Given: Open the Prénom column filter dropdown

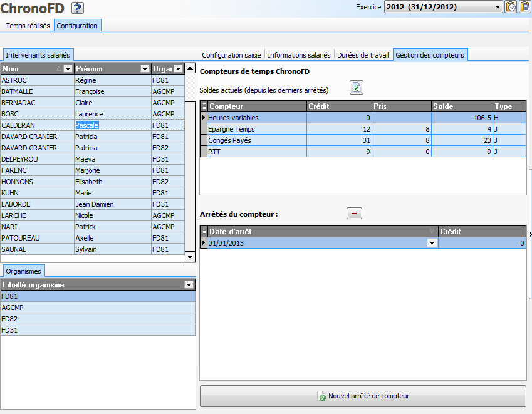Looking at the screenshot, I should click(x=145, y=69).
